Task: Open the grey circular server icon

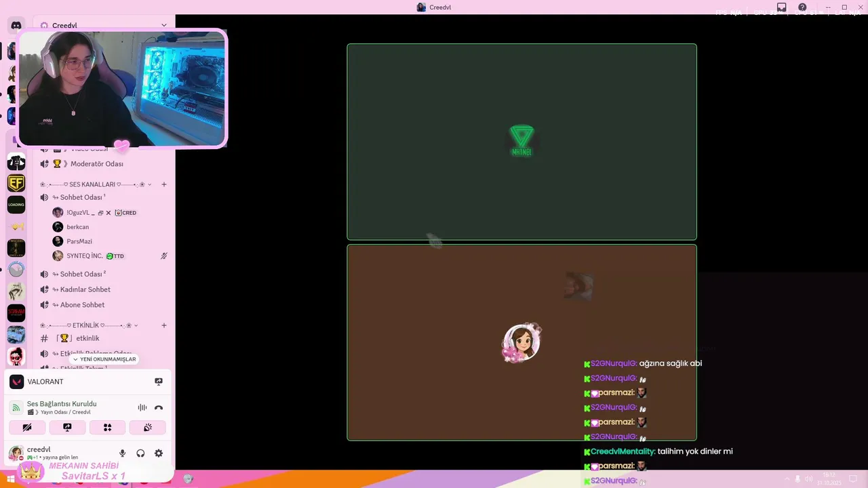Action: [x=16, y=270]
